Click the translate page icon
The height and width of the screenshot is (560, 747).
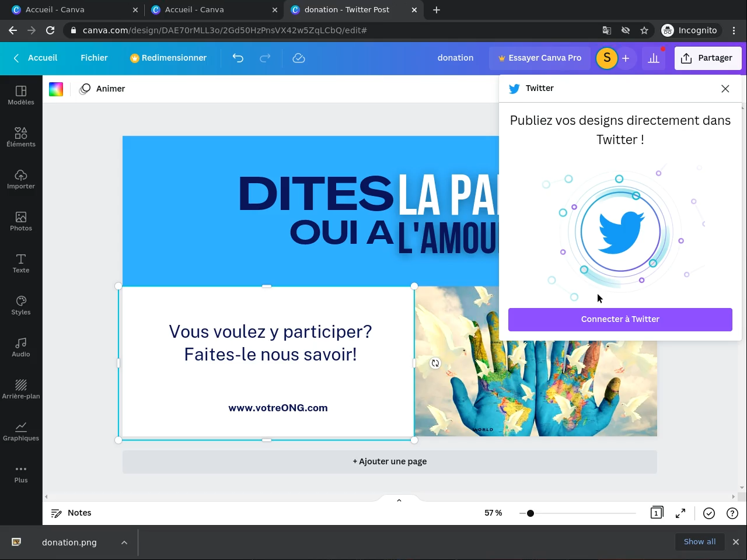(x=607, y=30)
